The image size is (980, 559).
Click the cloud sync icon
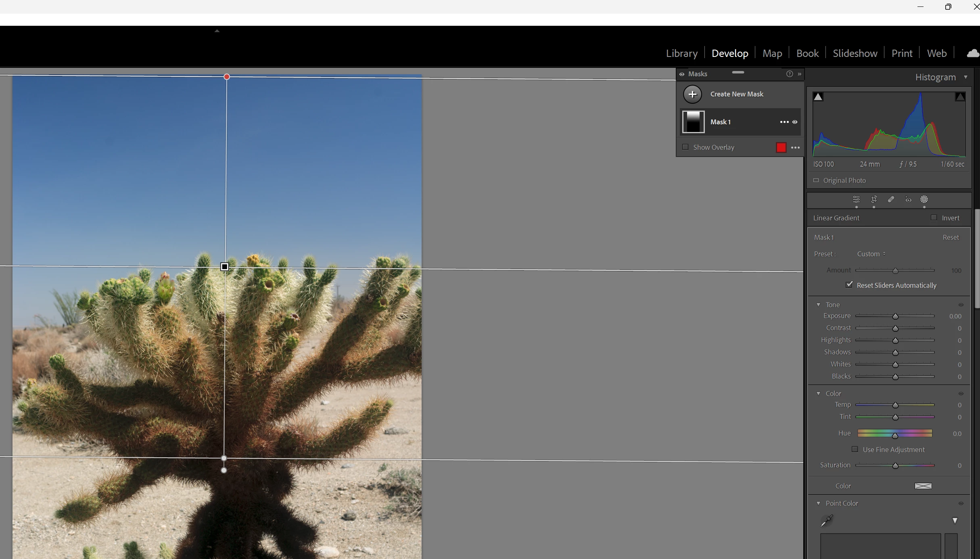[973, 53]
